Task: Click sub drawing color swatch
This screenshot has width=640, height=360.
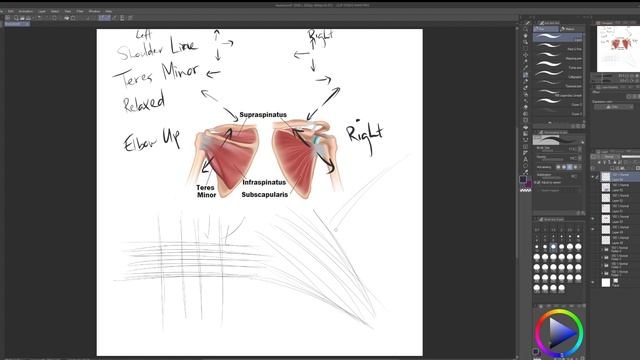Action: coord(528,184)
